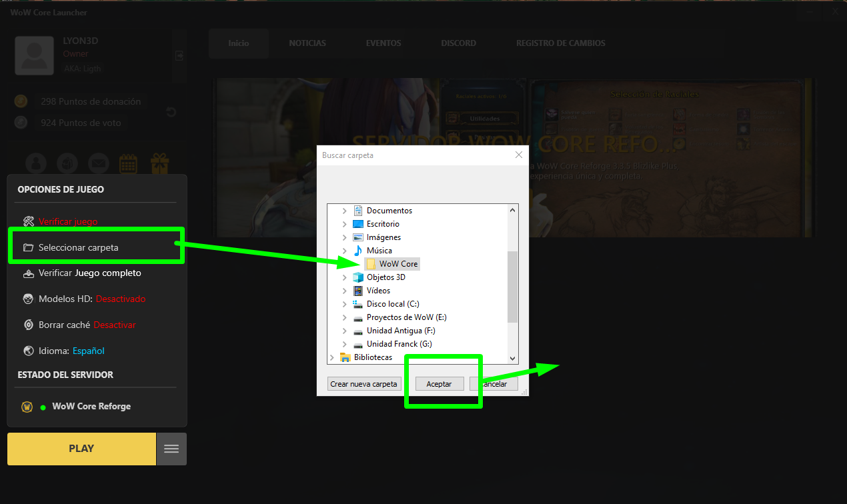Image resolution: width=847 pixels, height=504 pixels.
Task: Click the green server online status dot
Action: 43,407
